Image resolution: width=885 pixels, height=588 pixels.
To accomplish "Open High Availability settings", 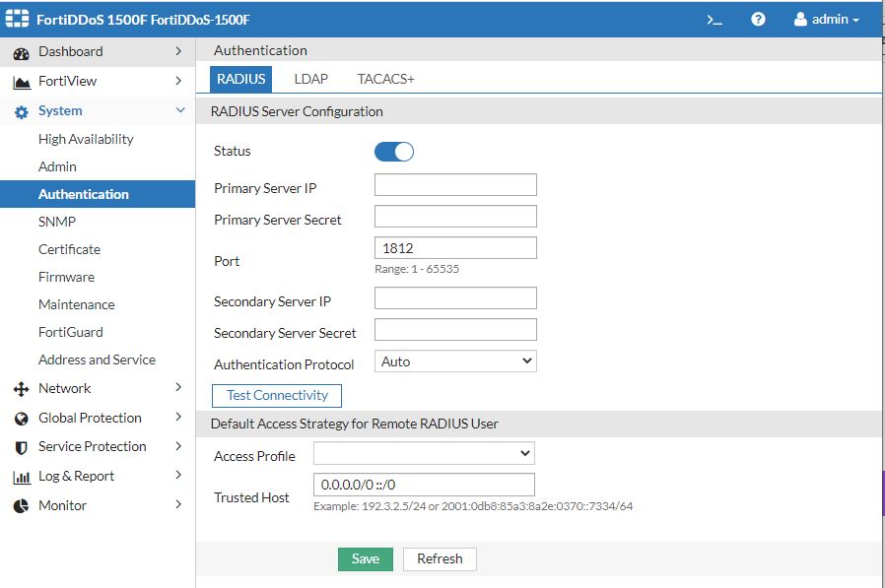I will coord(86,140).
